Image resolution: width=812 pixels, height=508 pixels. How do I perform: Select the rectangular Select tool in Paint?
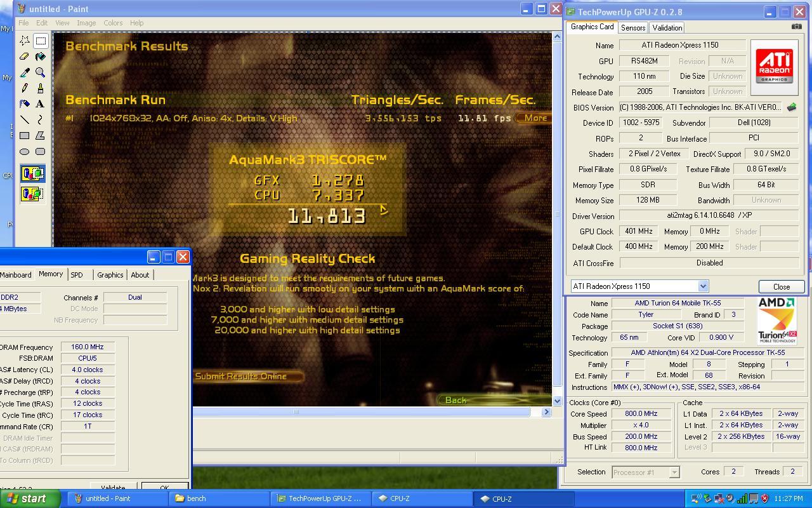41,41
